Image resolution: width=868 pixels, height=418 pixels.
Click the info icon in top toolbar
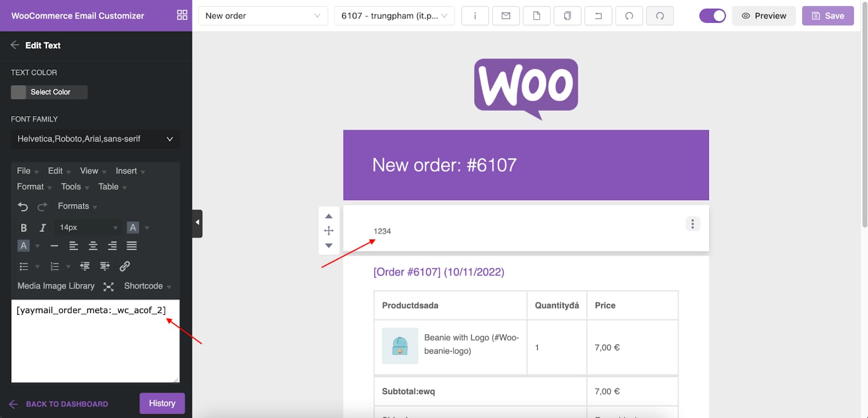click(x=475, y=16)
